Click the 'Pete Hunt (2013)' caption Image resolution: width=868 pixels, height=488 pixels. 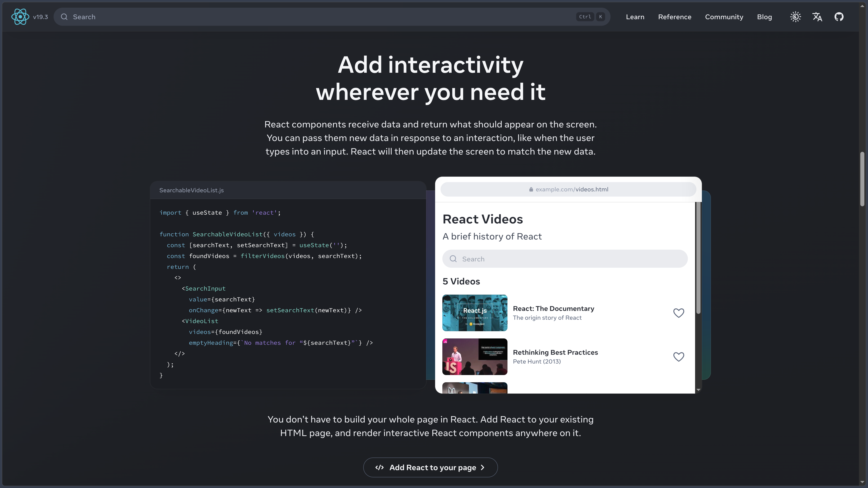(537, 361)
